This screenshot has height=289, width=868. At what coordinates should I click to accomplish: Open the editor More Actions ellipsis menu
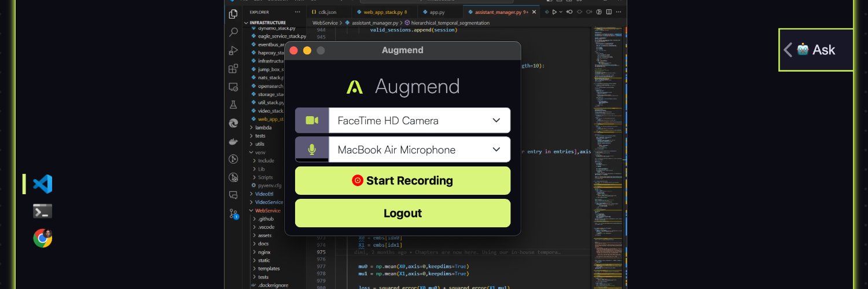(x=617, y=12)
